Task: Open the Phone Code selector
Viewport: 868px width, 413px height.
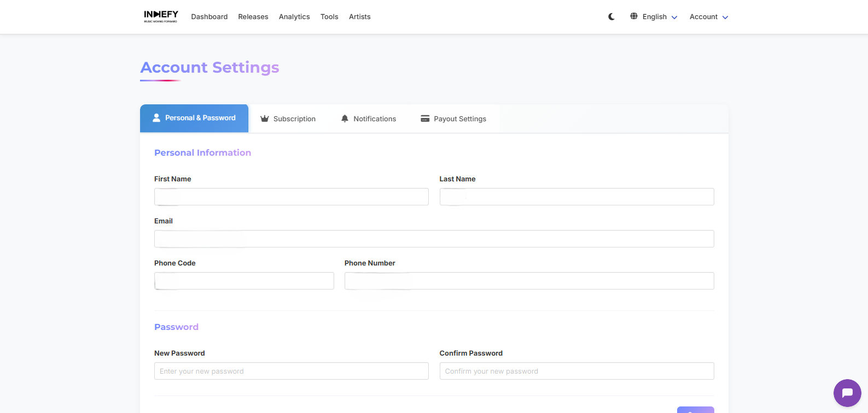Action: click(244, 281)
